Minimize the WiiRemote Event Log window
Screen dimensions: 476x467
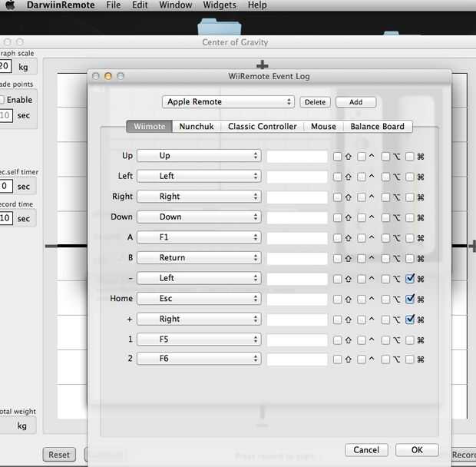coord(107,76)
